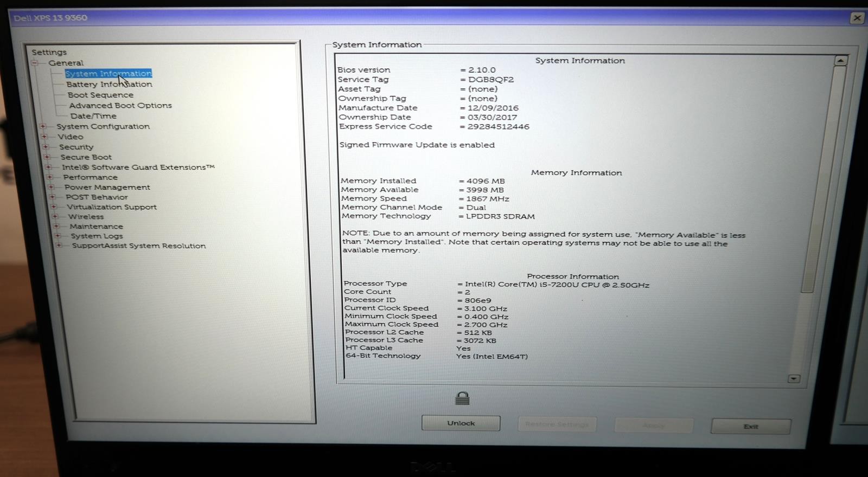Select the highlighted System Information item
Image resolution: width=868 pixels, height=477 pixels.
(108, 74)
